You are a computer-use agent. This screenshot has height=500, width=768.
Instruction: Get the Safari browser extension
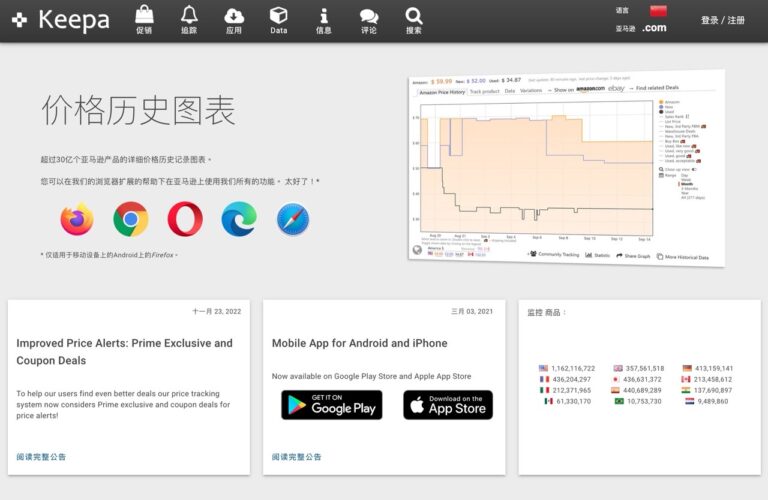click(293, 219)
